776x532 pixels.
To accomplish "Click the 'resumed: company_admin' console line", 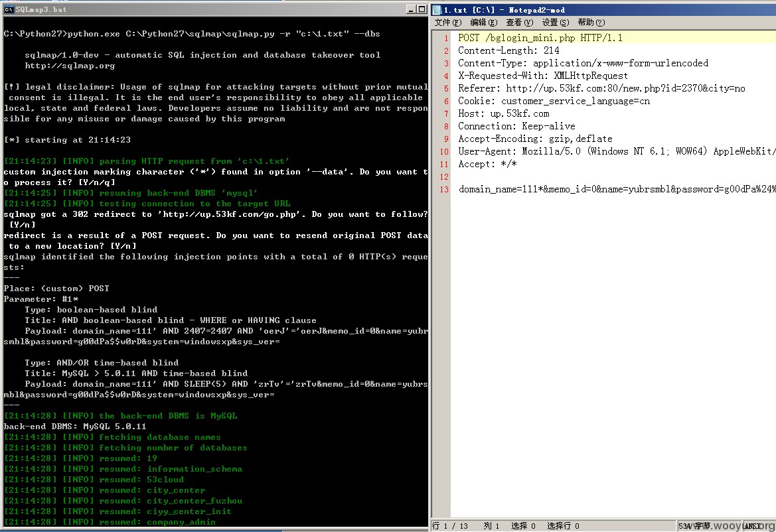I will click(x=110, y=522).
